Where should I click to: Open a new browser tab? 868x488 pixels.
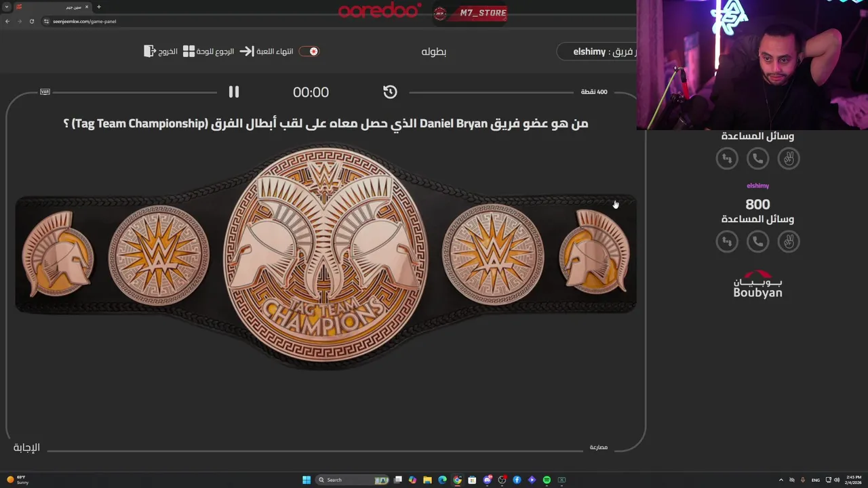coord(99,7)
